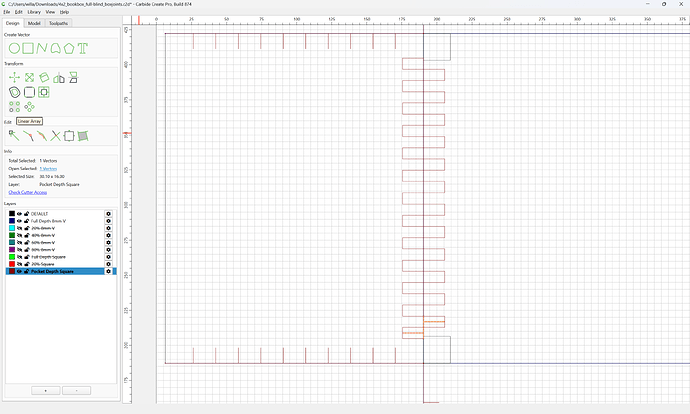Viewport: 690px width, 414px height.
Task: Activate the Scale transform tool
Action: pyautogui.click(x=29, y=78)
